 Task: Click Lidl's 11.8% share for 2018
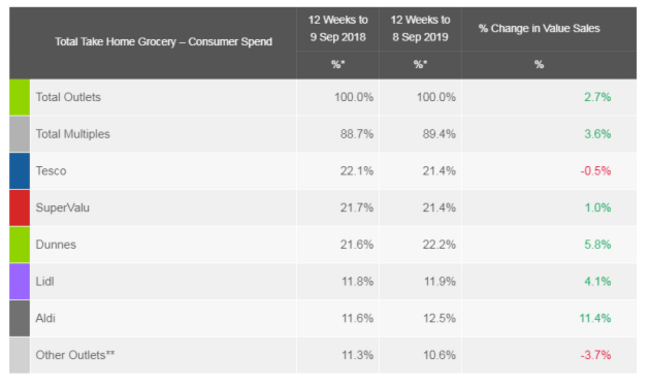357,281
